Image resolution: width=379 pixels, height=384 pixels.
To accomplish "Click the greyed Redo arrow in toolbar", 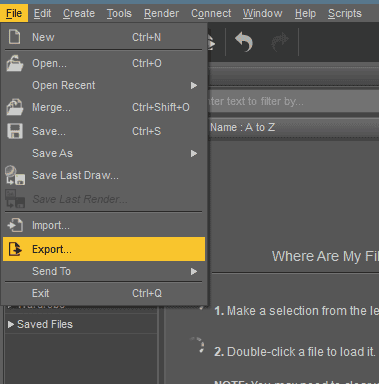I will point(279,42).
